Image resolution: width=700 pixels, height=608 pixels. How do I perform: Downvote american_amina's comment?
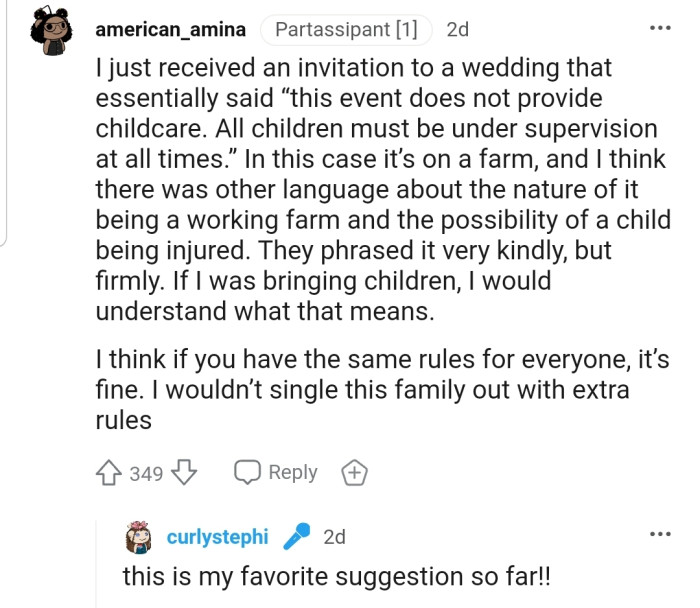185,473
